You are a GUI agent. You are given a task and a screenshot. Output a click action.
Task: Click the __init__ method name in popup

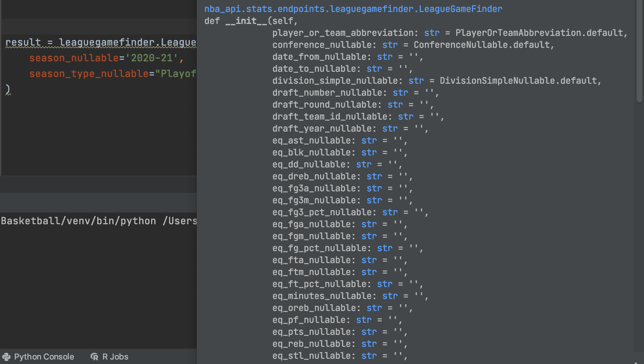click(246, 21)
